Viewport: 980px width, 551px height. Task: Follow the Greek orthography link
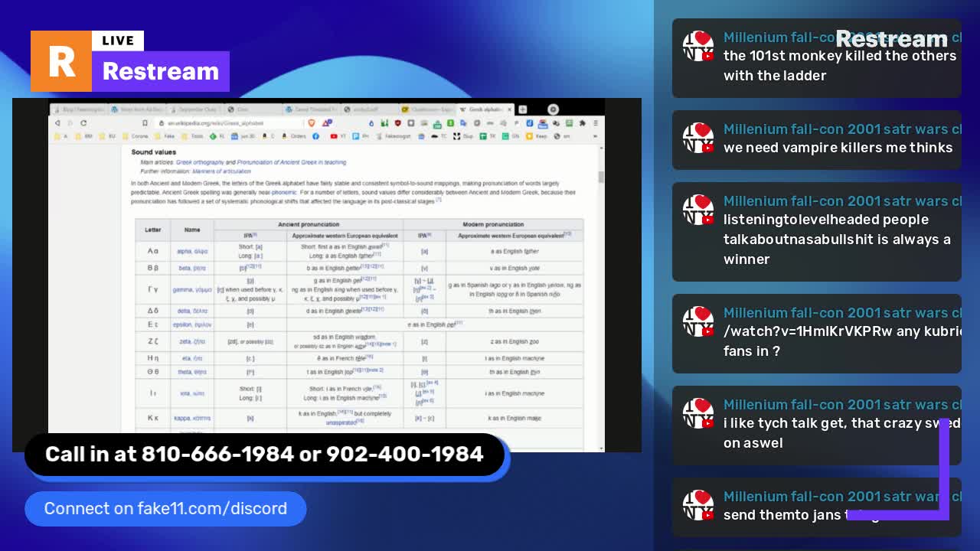[200, 162]
